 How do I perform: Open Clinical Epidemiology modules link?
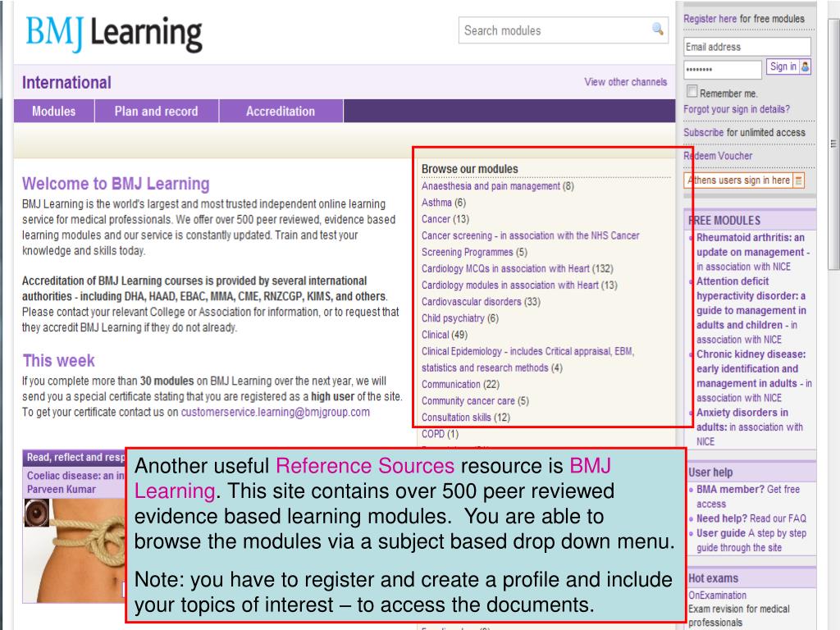527,359
